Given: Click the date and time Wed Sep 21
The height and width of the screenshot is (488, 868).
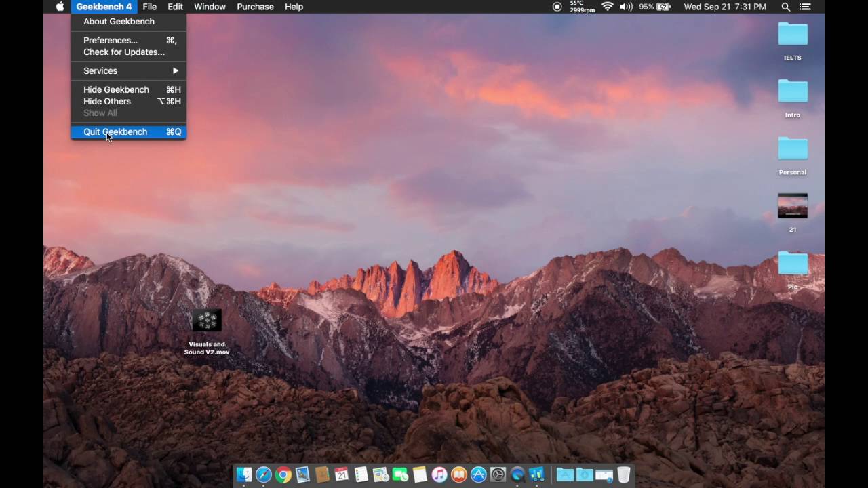Looking at the screenshot, I should 725,7.
